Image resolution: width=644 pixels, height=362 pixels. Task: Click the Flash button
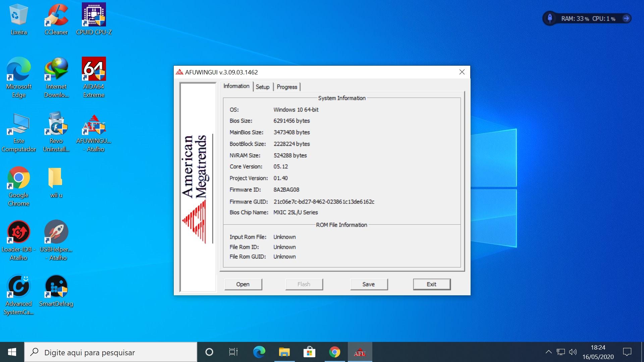tap(304, 284)
